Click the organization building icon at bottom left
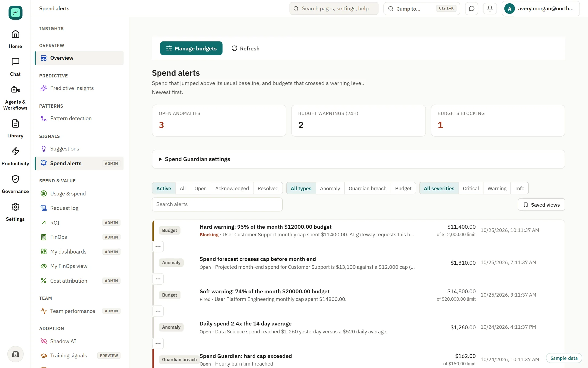This screenshot has height=368, width=588. [16, 354]
